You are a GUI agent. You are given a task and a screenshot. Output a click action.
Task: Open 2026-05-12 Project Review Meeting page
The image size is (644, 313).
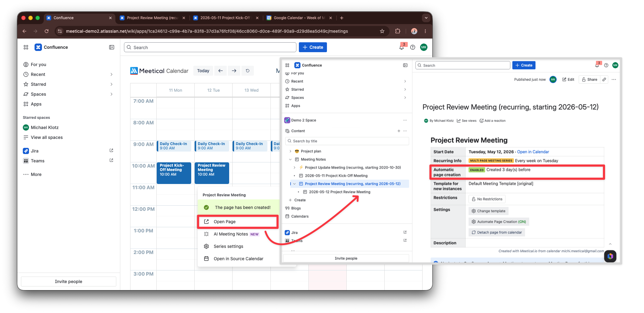coord(340,192)
